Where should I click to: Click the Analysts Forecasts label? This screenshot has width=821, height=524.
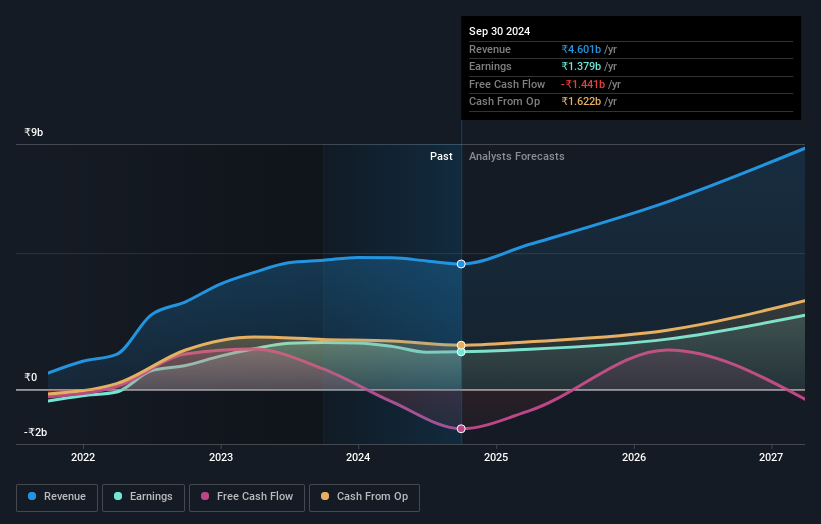tap(516, 156)
